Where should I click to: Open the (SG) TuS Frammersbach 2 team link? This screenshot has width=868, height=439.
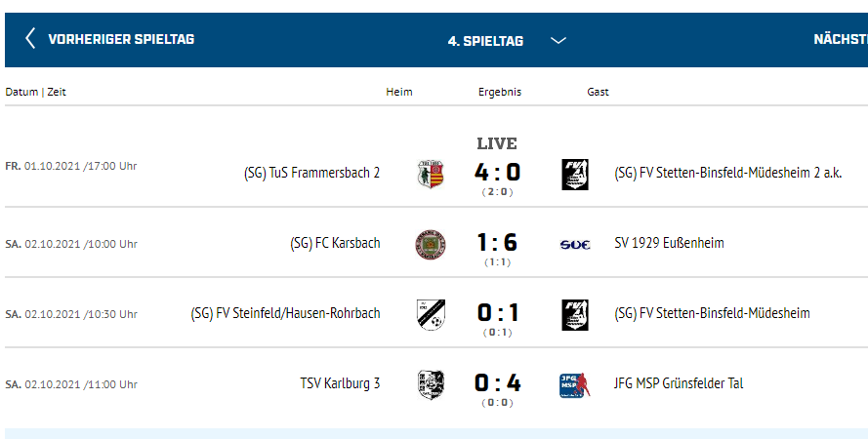(311, 173)
